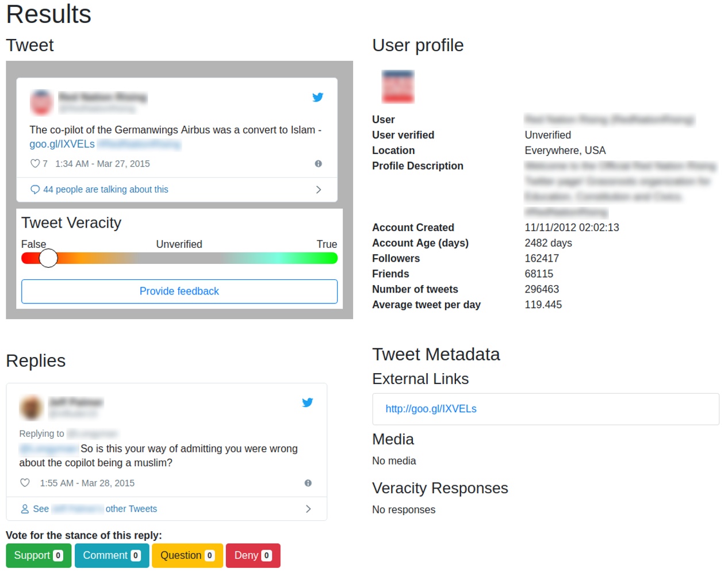Click the heart icon on the reply
The height and width of the screenshot is (576, 728).
(24, 483)
